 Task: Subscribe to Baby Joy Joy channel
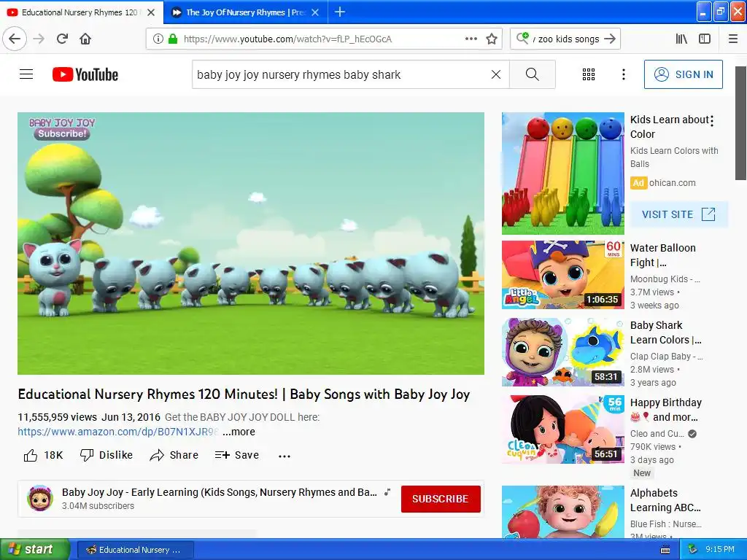pyautogui.click(x=440, y=499)
